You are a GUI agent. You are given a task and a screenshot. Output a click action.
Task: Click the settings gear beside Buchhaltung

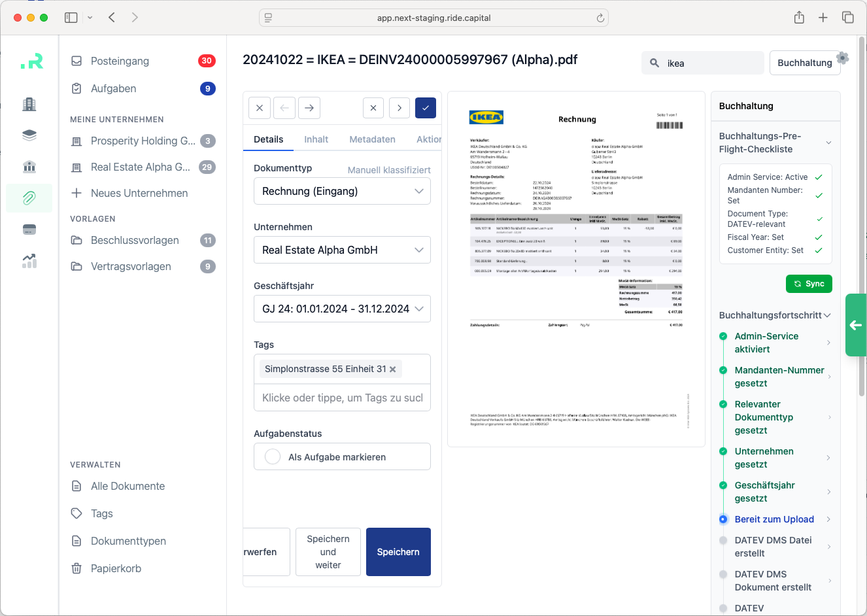[x=842, y=58]
